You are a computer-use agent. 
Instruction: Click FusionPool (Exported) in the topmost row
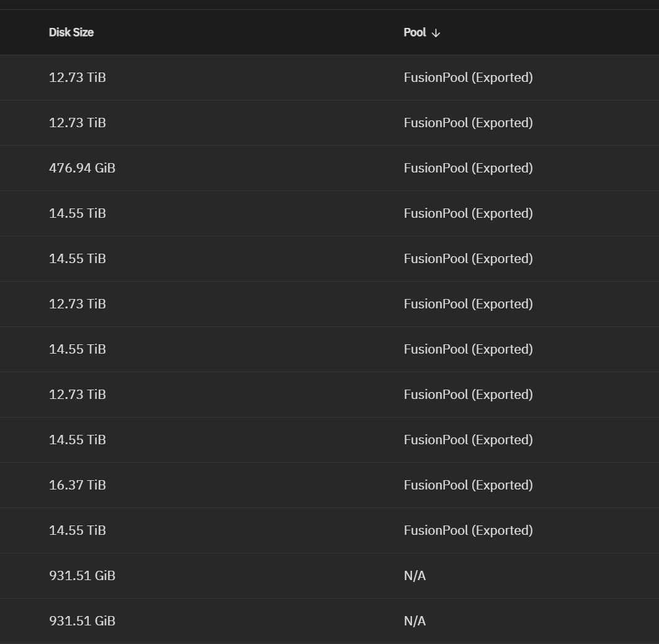pyautogui.click(x=468, y=78)
